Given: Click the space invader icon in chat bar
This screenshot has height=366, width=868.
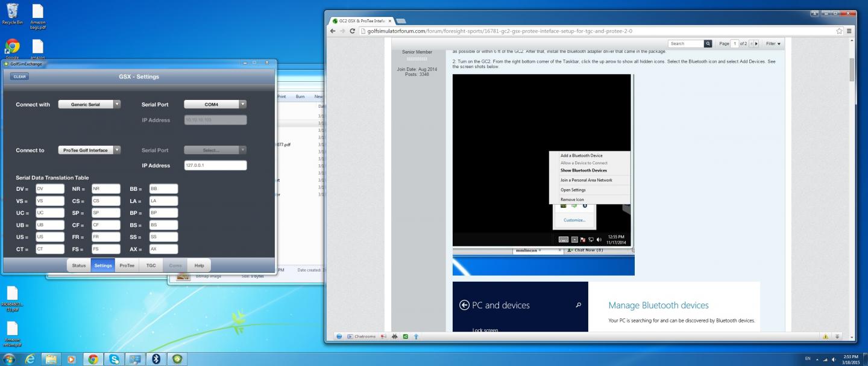Looking at the screenshot, I should click(394, 337).
